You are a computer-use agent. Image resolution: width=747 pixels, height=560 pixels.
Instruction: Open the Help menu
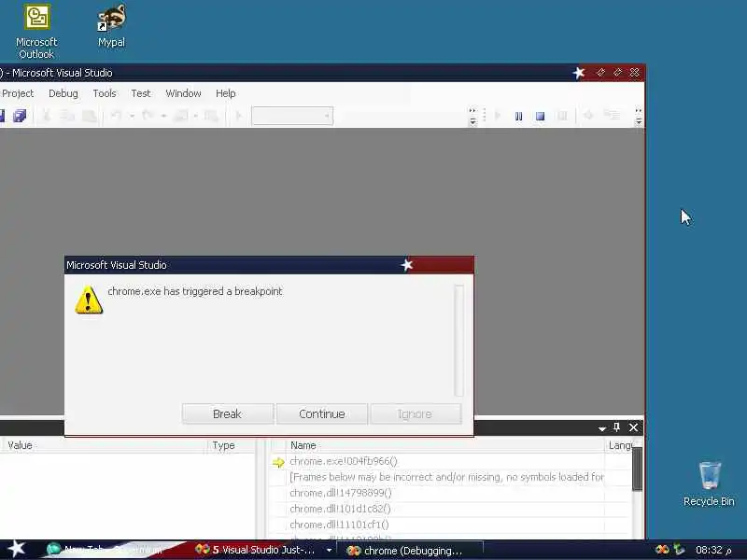coord(226,93)
